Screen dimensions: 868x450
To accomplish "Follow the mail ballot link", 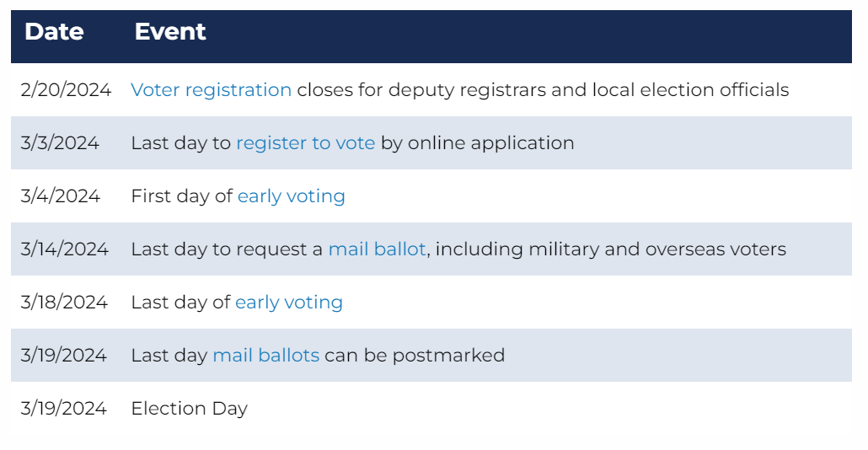I will pos(377,249).
